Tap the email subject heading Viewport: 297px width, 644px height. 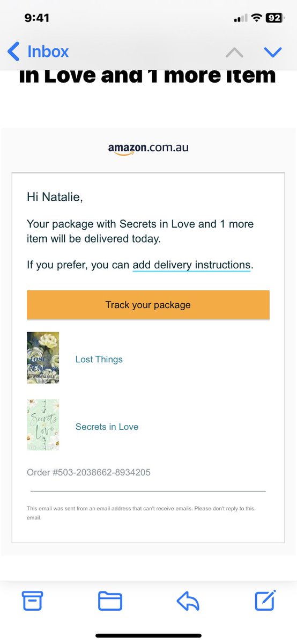pyautogui.click(x=147, y=76)
